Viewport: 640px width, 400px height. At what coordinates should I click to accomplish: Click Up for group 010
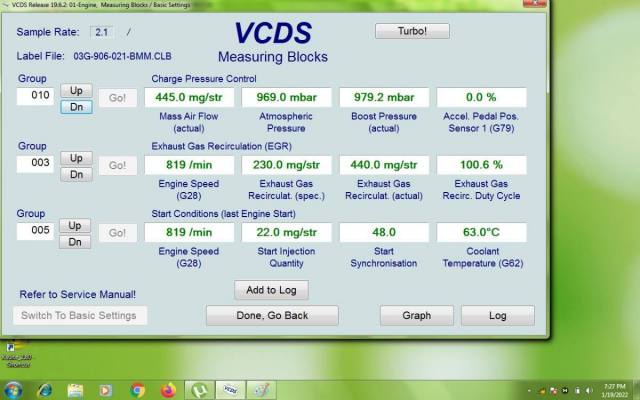tap(75, 90)
